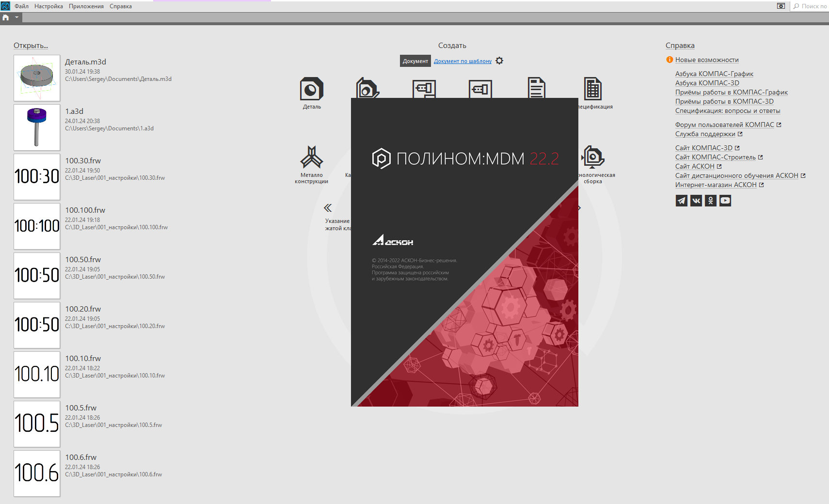This screenshot has height=504, width=829.
Task: Click the 100.6.frw file name
Action: point(81,457)
